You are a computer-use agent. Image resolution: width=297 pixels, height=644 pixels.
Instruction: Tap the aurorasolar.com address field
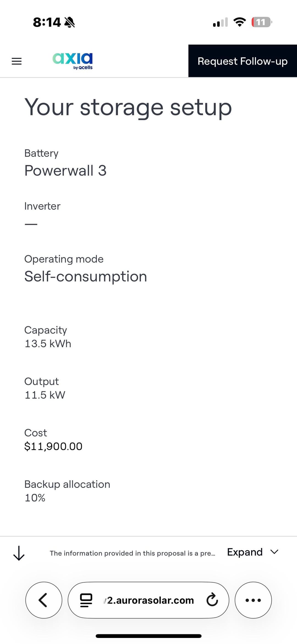150,600
